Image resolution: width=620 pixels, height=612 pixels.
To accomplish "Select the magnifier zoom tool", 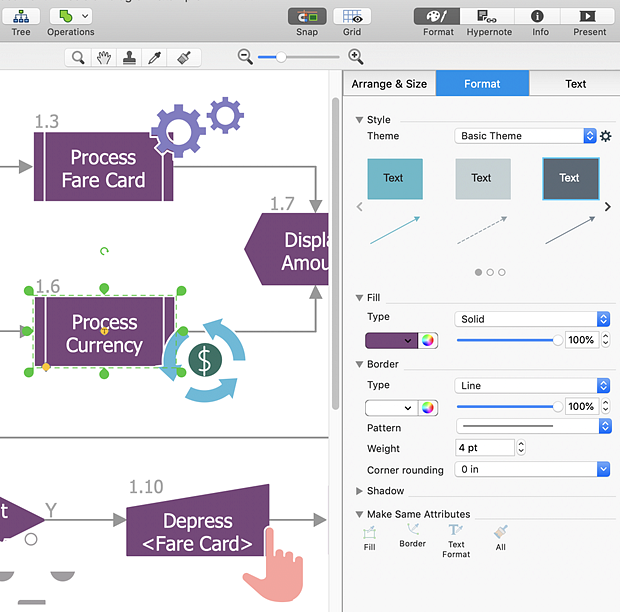I will [78, 58].
